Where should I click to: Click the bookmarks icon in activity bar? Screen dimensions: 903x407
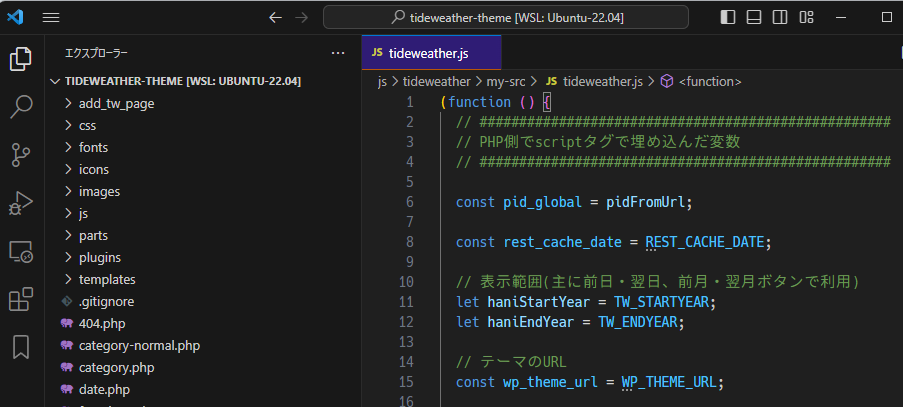(20, 346)
